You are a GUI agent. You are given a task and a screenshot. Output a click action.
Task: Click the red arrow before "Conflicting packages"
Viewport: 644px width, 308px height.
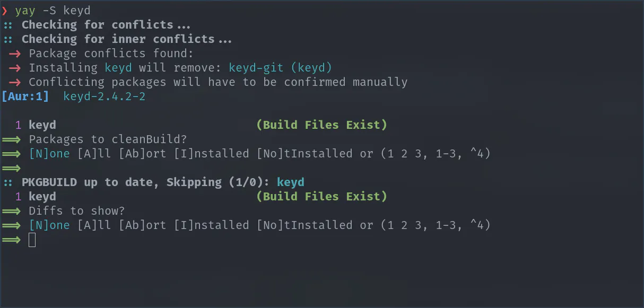pyautogui.click(x=15, y=82)
